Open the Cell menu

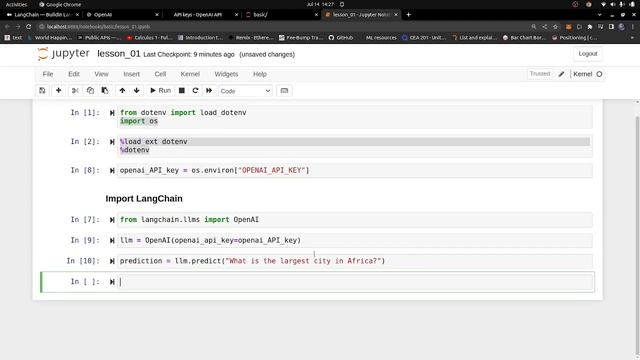point(160,74)
